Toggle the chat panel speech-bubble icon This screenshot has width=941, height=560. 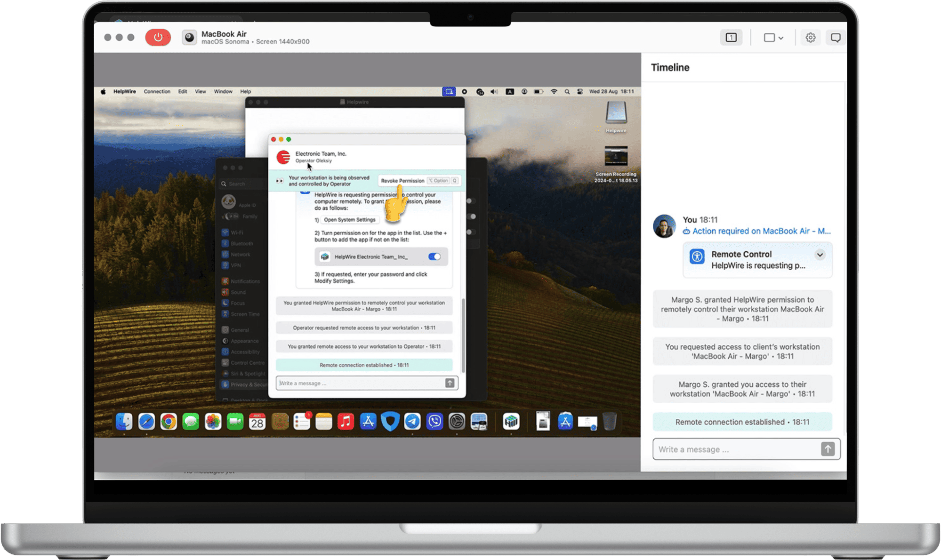pyautogui.click(x=836, y=37)
